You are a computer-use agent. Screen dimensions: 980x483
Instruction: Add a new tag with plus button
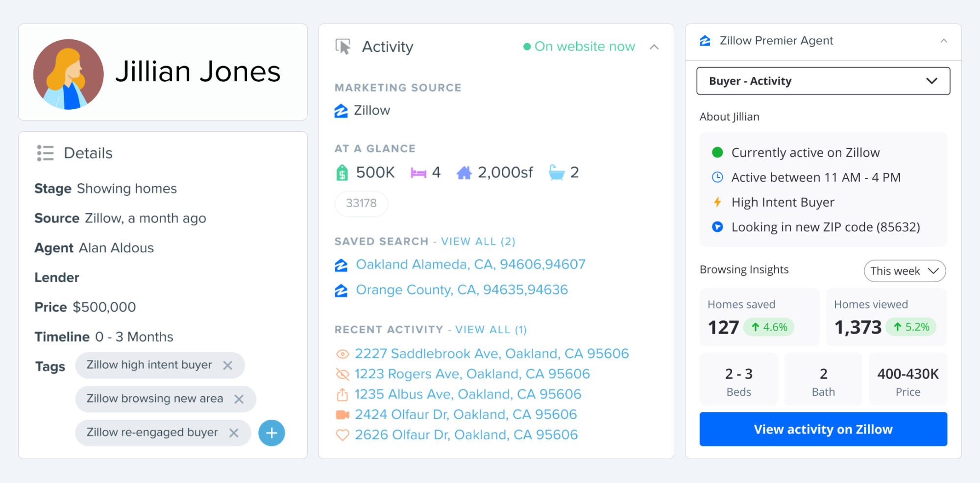[271, 433]
